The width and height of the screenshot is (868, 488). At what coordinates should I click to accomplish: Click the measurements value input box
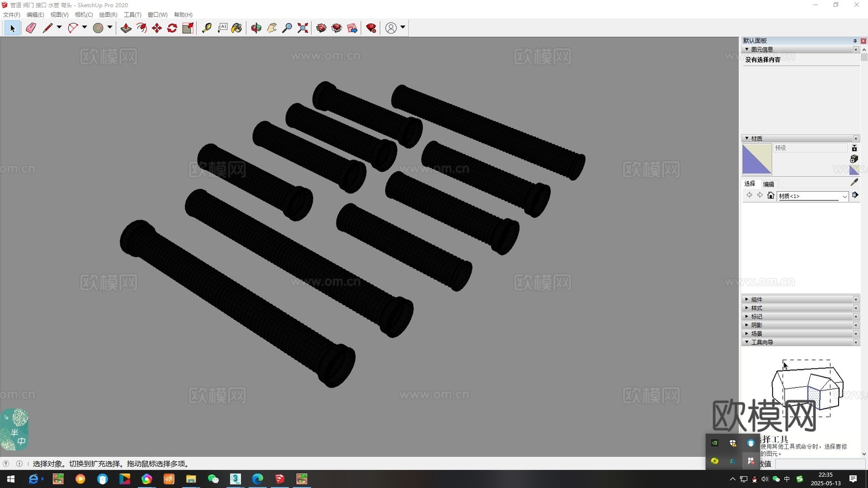tap(820, 463)
